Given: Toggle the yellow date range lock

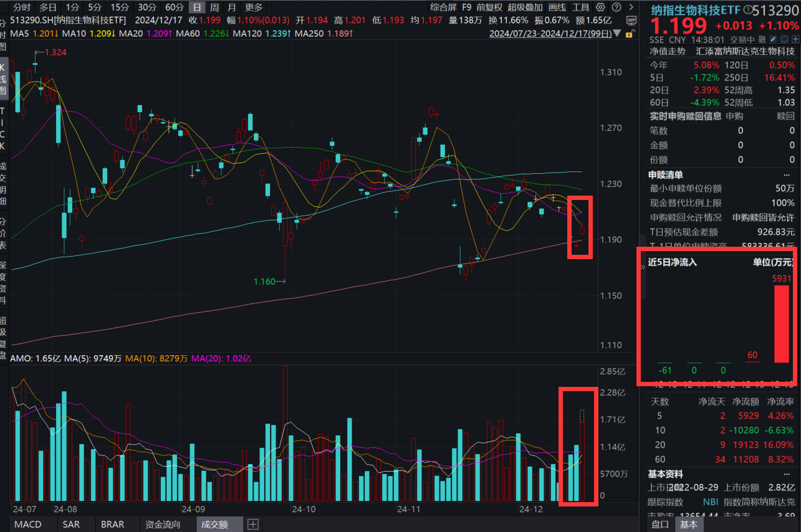Looking at the screenshot, I should coord(629,34).
